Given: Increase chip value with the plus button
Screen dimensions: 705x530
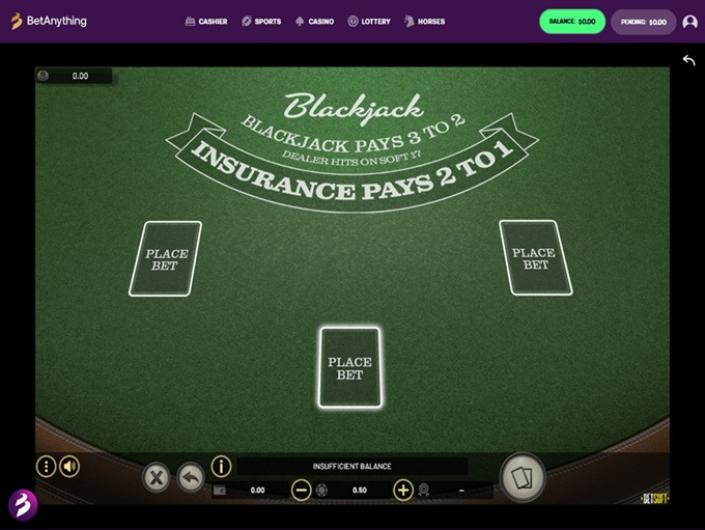Looking at the screenshot, I should pos(403,490).
